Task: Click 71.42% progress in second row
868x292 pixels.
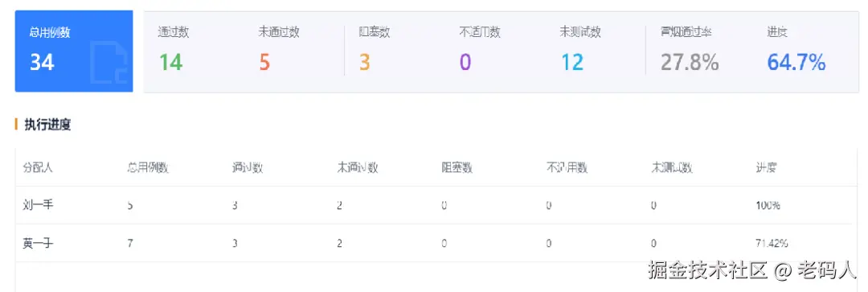Action: click(772, 243)
